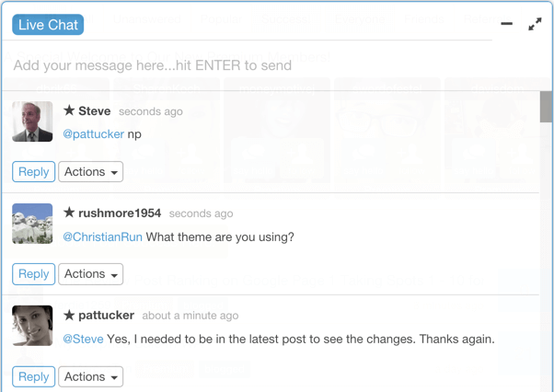Open Steve's profile avatar

click(x=32, y=121)
